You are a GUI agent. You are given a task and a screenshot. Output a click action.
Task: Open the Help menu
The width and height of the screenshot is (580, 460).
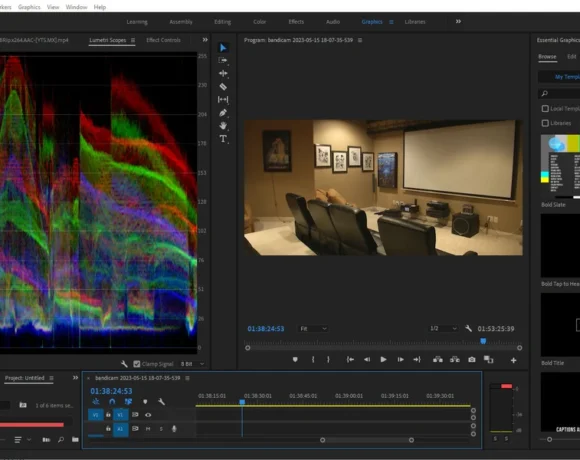100,7
